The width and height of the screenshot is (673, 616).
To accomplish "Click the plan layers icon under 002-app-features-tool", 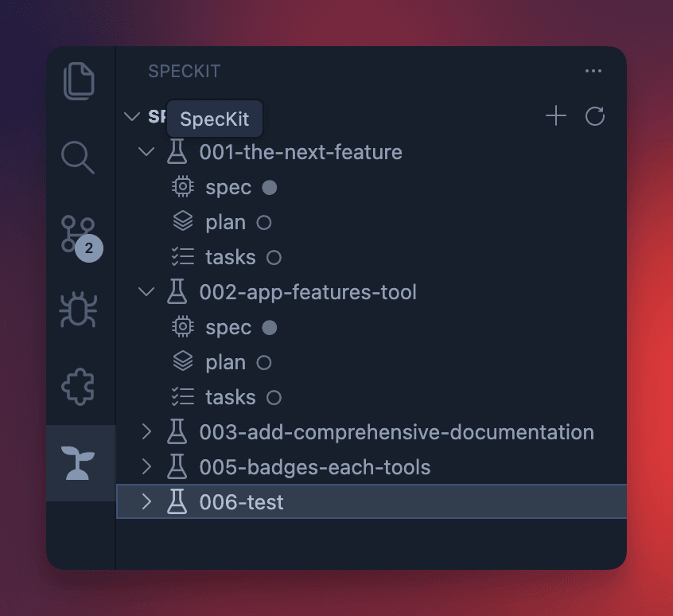I will coord(182,362).
